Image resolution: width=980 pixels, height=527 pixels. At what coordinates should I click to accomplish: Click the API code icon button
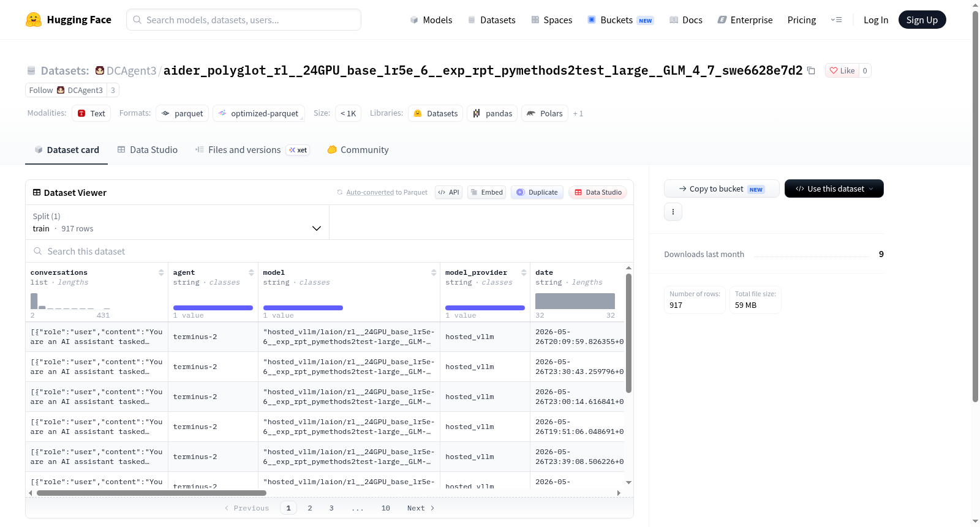(448, 192)
